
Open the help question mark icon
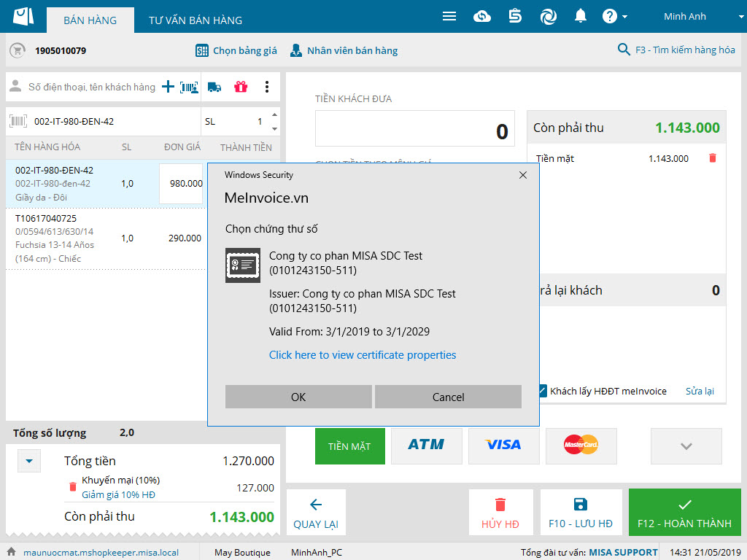pos(609,16)
